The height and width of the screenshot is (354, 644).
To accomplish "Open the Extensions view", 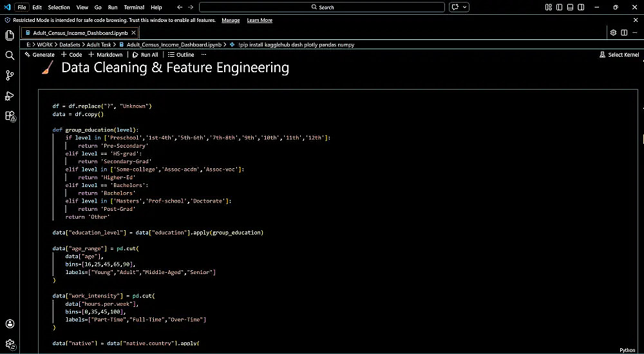I will point(10,116).
